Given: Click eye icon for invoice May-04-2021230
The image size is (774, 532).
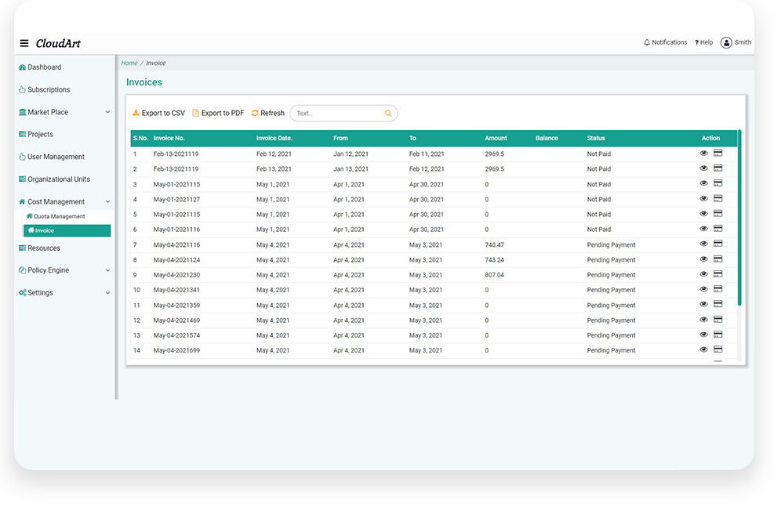Looking at the screenshot, I should point(703,274).
